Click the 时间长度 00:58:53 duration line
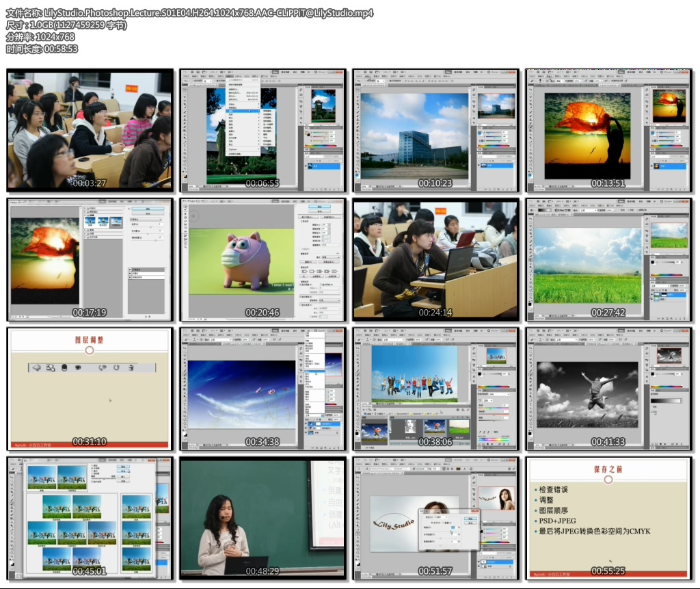This screenshot has height=589, width=700. [x=42, y=49]
